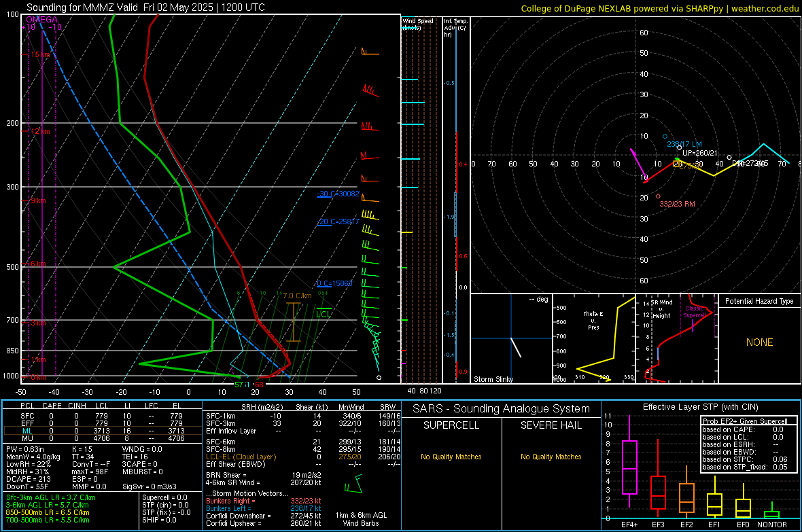Click the BRN Shear = 19 m2/s2 line
Image resolution: width=802 pixels, height=532 pixels.
click(x=264, y=475)
